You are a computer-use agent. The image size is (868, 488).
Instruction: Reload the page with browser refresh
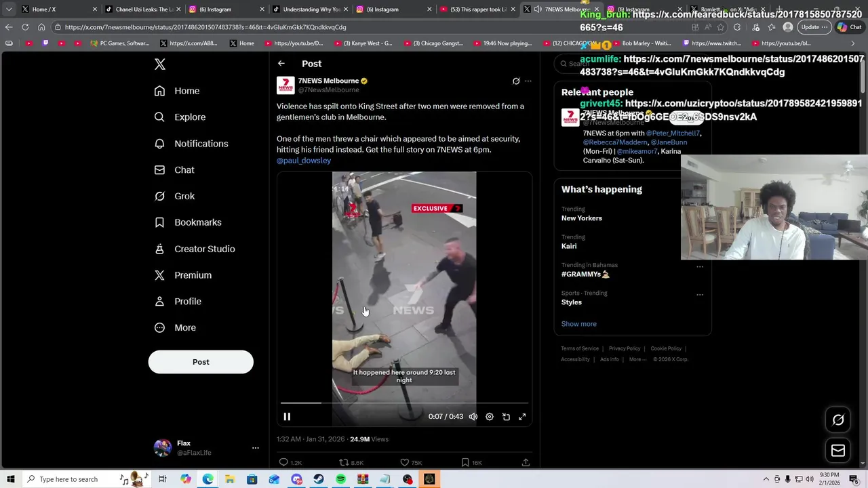25,27
